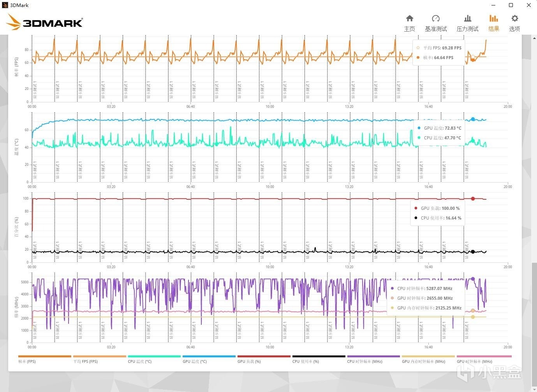This screenshot has height=392, width=537.
Task: Open 选项 settings with the gear icon
Action: (x=514, y=23)
